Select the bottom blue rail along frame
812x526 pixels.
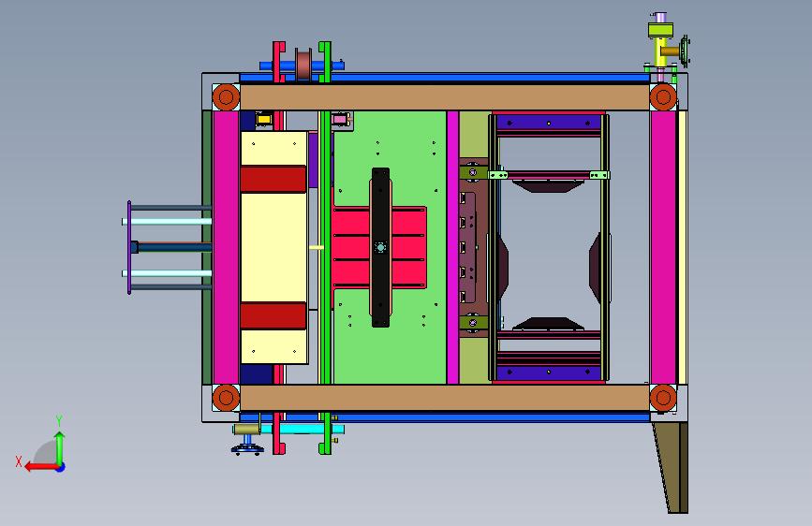click(x=445, y=417)
